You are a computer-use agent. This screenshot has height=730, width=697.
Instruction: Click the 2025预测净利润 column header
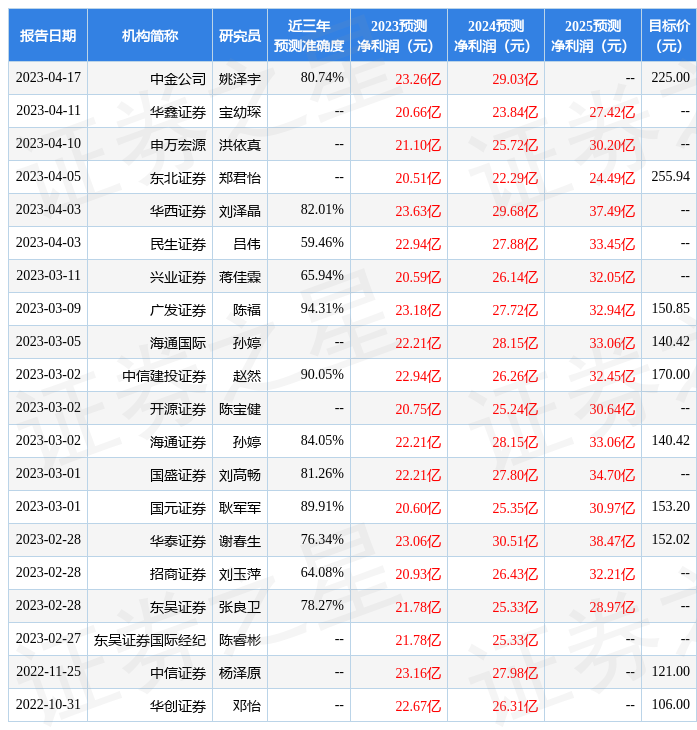(593, 36)
